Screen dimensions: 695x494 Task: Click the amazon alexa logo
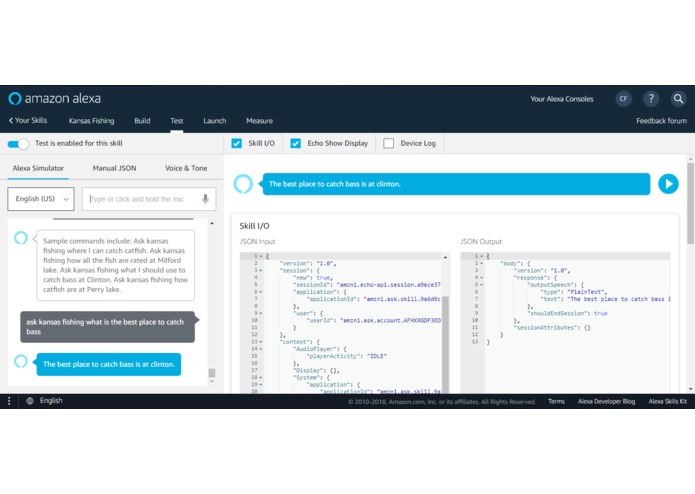pos(55,98)
